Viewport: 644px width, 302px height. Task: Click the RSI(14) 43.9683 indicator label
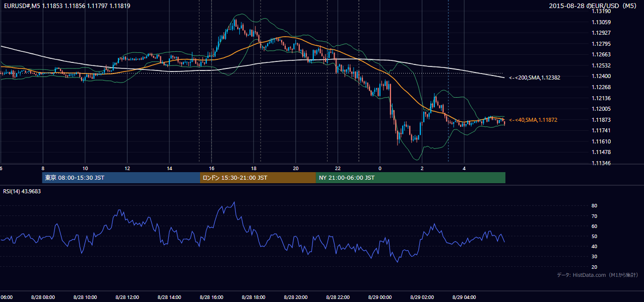coord(22,191)
